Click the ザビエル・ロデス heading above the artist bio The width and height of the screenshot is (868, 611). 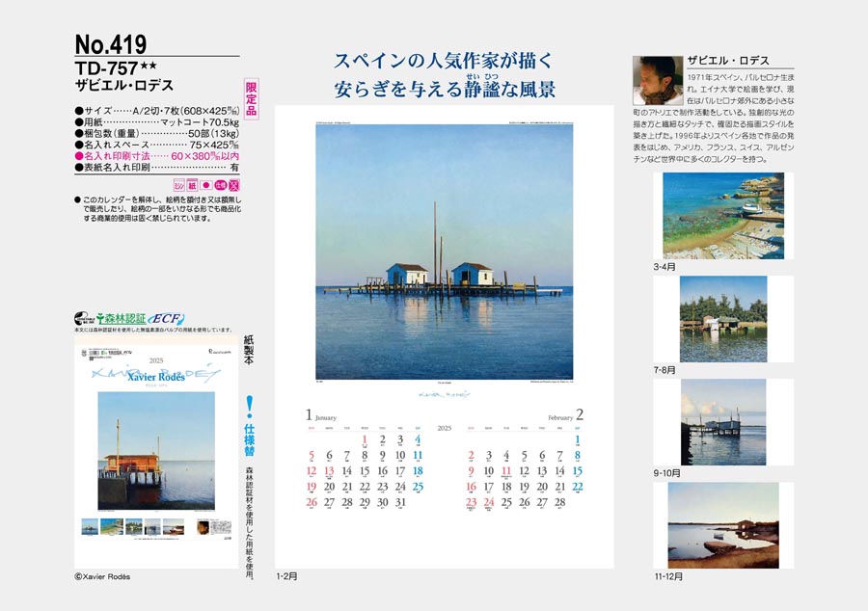tap(728, 61)
